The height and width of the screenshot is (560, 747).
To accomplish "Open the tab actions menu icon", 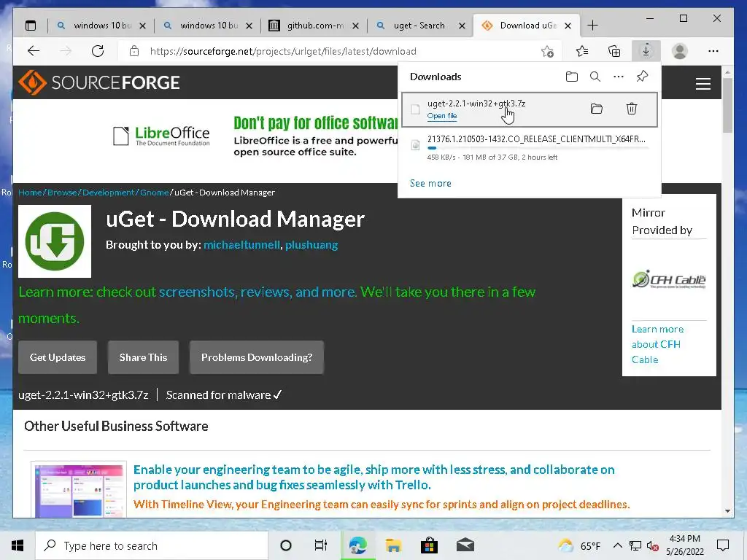I will 31,26.
